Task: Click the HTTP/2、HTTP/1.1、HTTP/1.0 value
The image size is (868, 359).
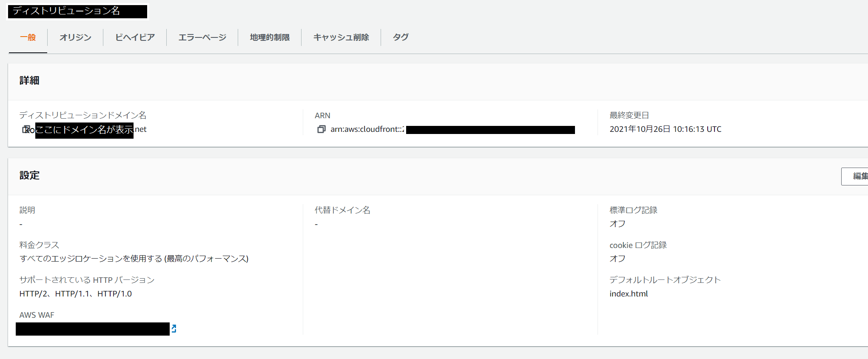Action: pyautogui.click(x=76, y=294)
